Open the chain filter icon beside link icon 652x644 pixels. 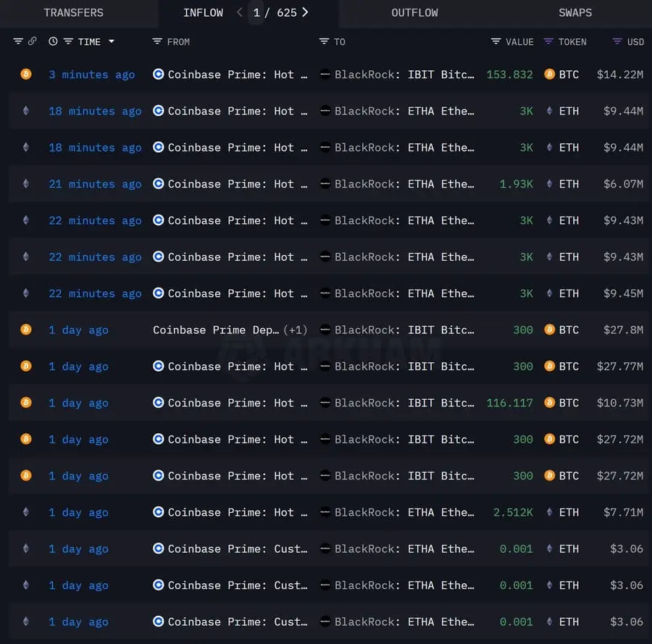18,41
